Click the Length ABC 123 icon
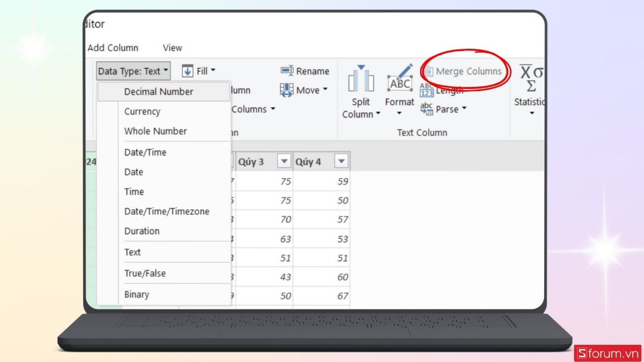 pos(427,90)
